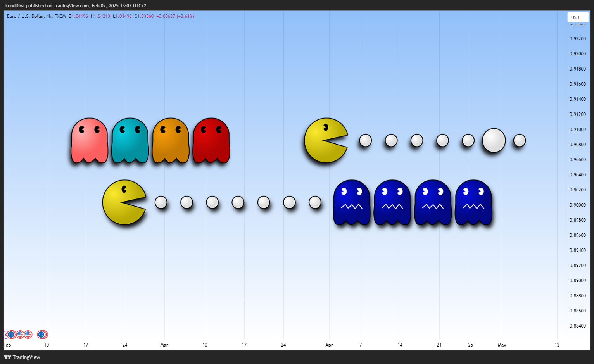Click the 0.92200 price label
The height and width of the screenshot is (364, 594).
578,39
